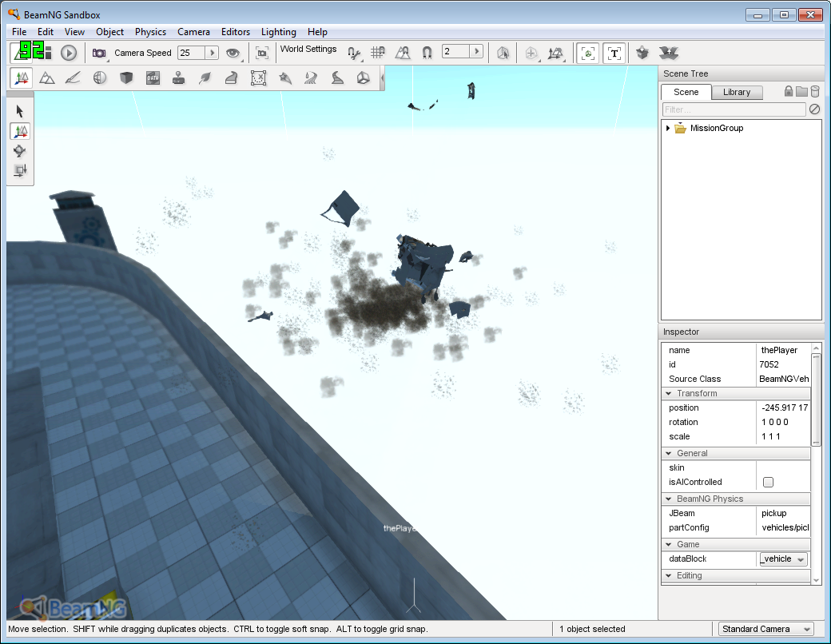Enable the isAIControlled checkbox
Image resolution: width=831 pixels, height=644 pixels.
768,482
